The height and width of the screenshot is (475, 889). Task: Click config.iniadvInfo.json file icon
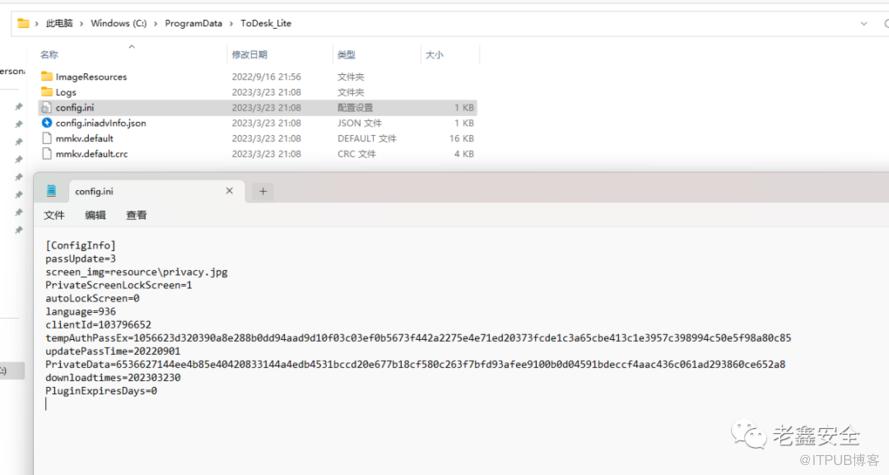coord(47,122)
